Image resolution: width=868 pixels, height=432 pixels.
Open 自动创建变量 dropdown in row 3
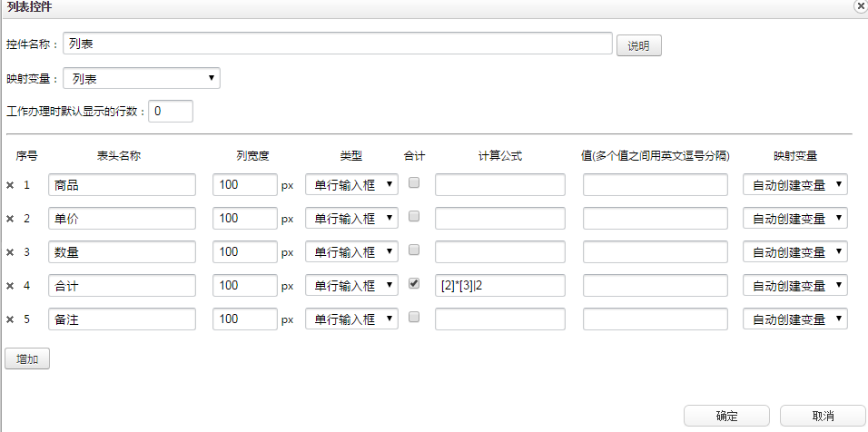point(794,252)
